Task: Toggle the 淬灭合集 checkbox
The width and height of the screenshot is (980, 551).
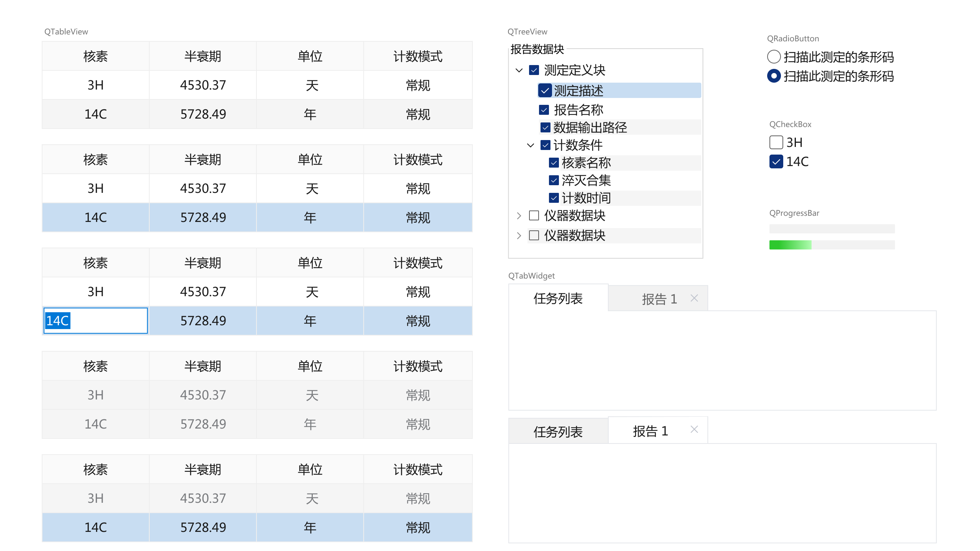Action: click(554, 180)
